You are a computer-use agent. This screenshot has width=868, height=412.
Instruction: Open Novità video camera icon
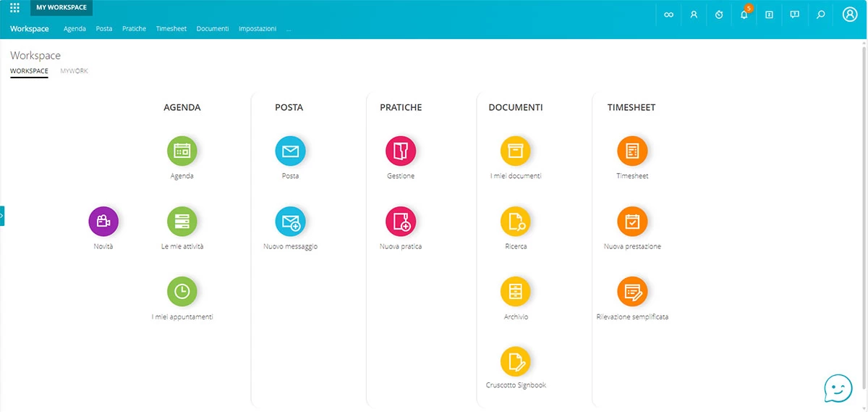click(103, 222)
